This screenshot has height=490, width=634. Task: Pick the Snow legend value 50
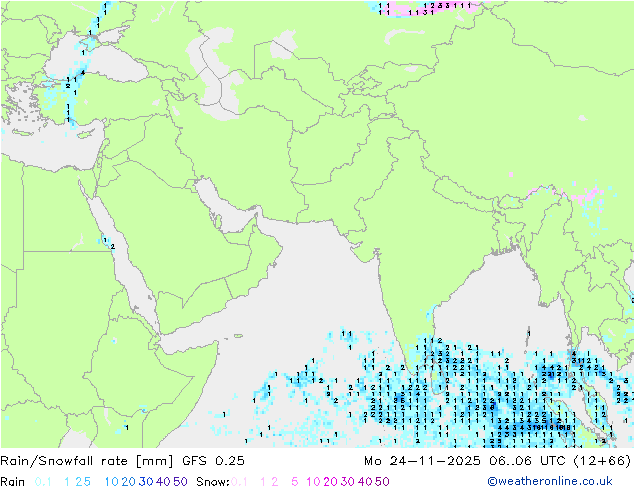[x=382, y=482]
